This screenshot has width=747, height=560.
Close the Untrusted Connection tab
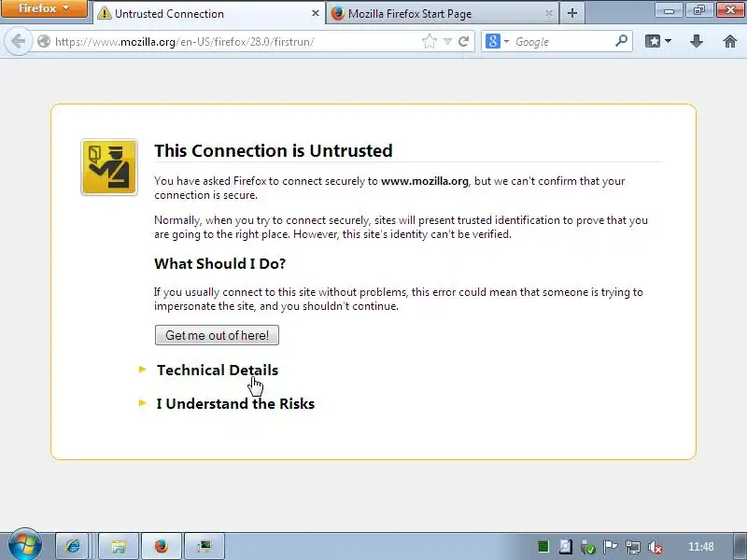coord(315,13)
